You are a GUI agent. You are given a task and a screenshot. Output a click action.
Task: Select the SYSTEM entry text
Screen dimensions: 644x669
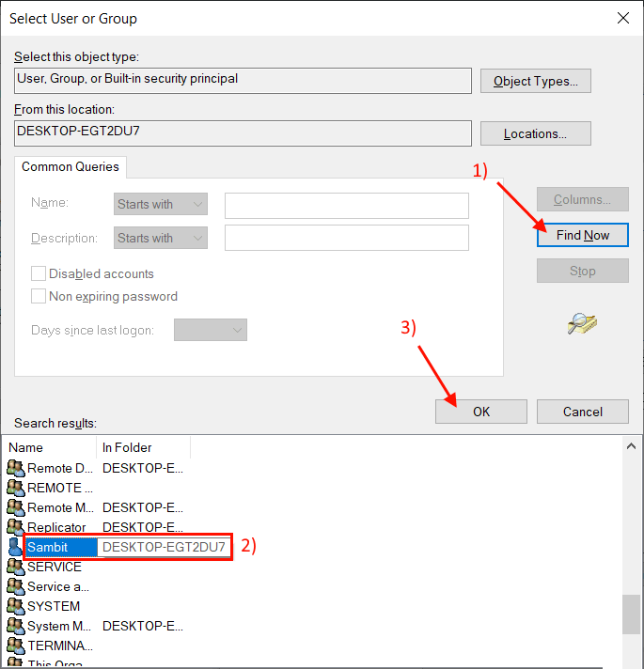pyautogui.click(x=54, y=606)
